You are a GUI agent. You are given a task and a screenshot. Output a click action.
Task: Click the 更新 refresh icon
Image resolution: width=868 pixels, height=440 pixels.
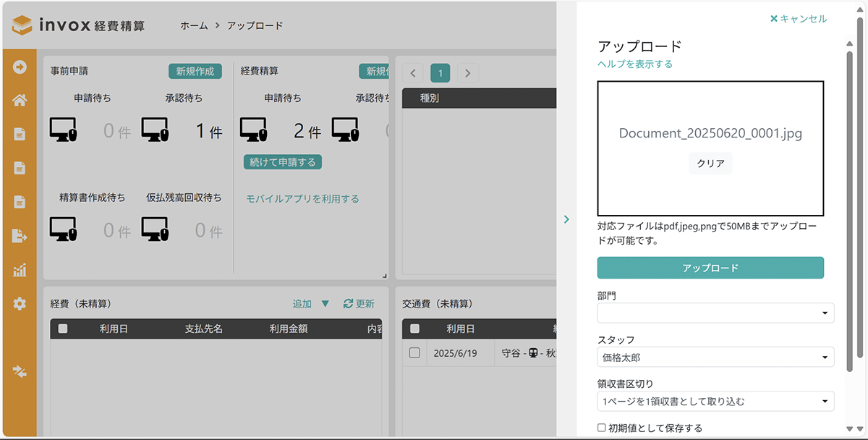click(x=348, y=304)
